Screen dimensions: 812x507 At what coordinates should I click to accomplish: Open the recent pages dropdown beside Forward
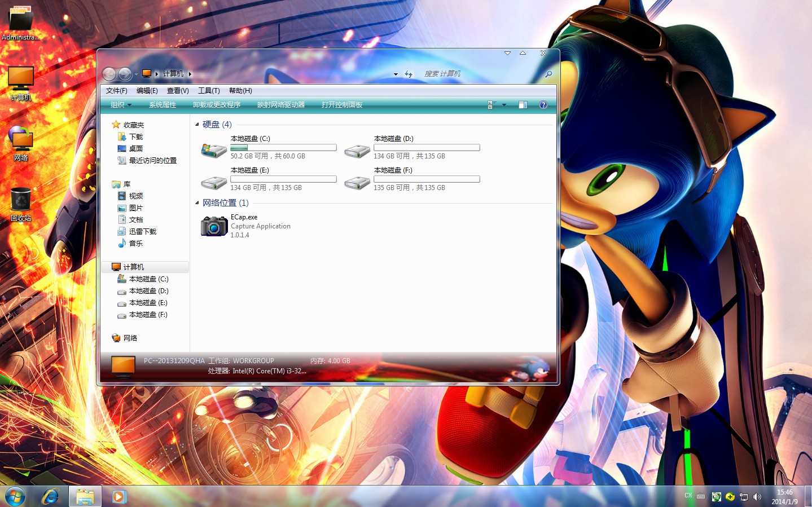(136, 74)
